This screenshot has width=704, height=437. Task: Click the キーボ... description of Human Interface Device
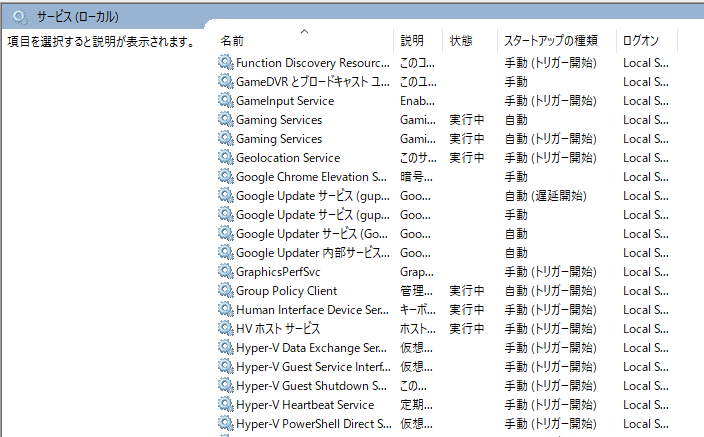coord(418,309)
